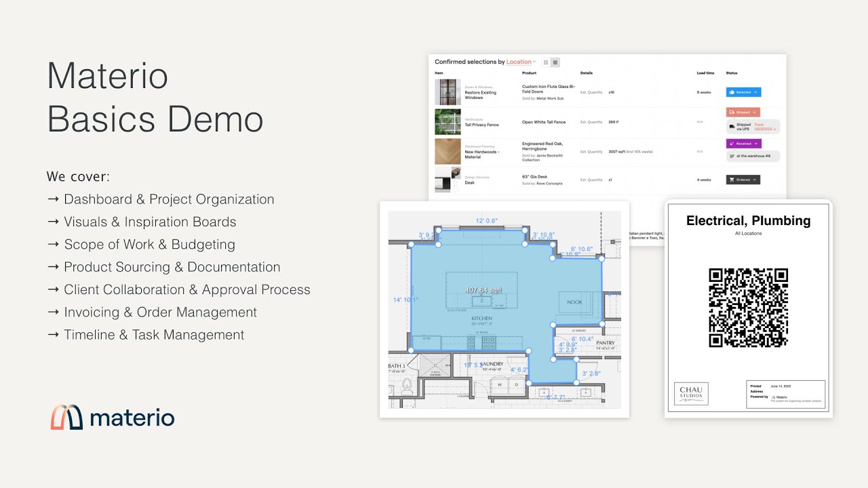Open the Shipped status dropdown
Image resolution: width=868 pixels, height=488 pixels.
[743, 112]
